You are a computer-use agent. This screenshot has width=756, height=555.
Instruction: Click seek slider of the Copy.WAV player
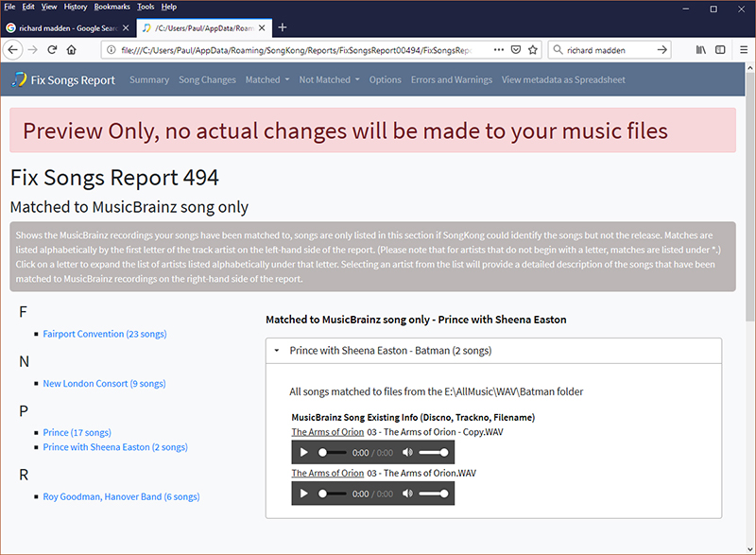pyautogui.click(x=333, y=452)
